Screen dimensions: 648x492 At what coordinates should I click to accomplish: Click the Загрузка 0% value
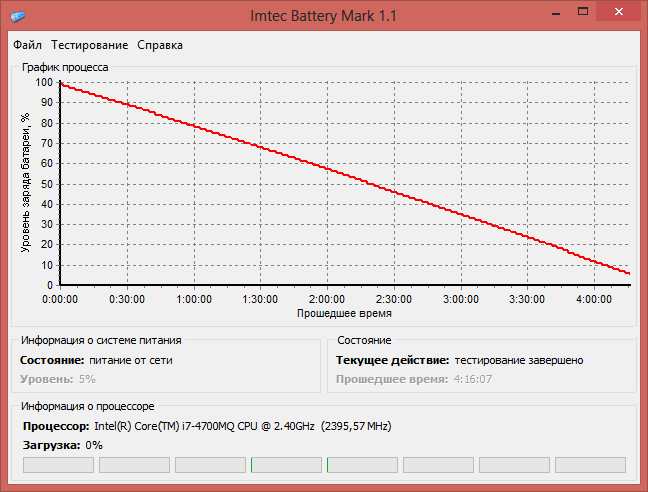pos(94,445)
